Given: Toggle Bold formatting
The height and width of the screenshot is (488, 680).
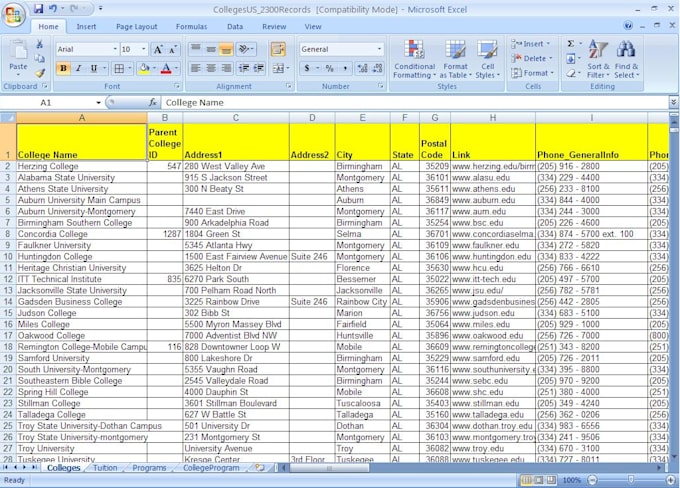Looking at the screenshot, I should coord(63,68).
